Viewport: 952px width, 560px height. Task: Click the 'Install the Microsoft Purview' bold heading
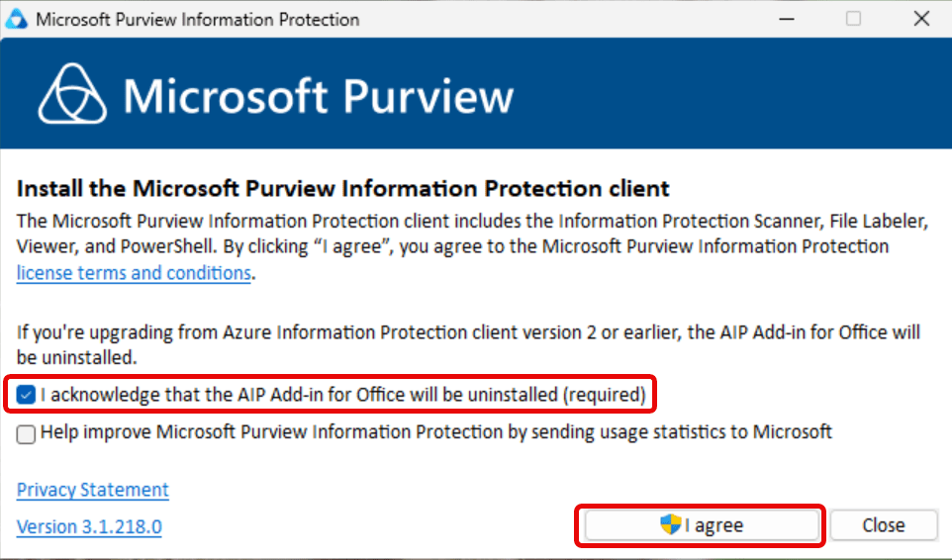343,188
